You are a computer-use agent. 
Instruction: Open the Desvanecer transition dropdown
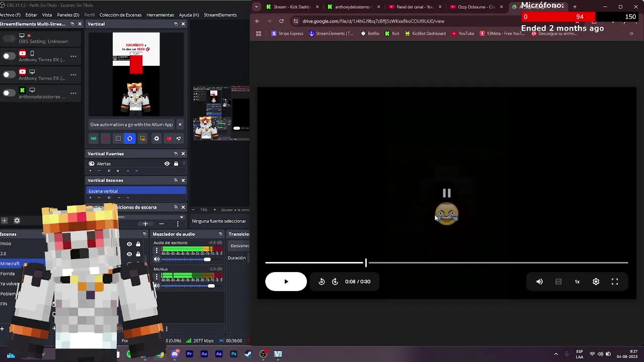pos(239,246)
